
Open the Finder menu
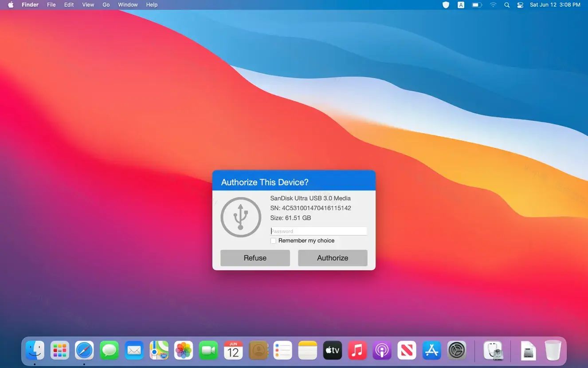click(30, 4)
